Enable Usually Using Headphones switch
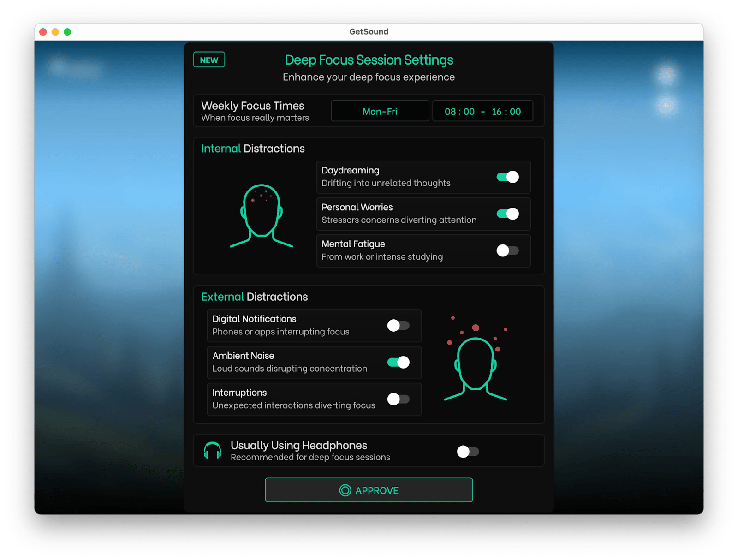This screenshot has height=560, width=738. 468,452
